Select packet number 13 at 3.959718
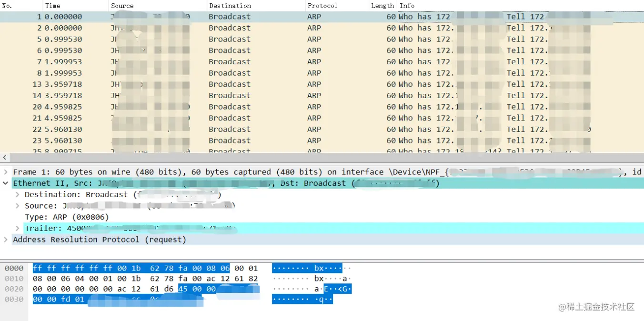 tap(322, 84)
